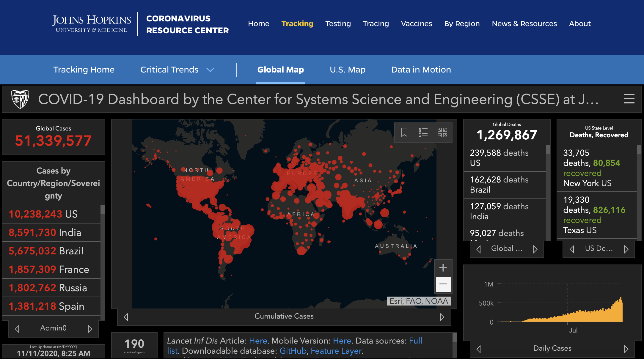Next arrow beside Daily Cases label
Image resolution: width=644 pixels, height=359 pixels.
tap(626, 349)
